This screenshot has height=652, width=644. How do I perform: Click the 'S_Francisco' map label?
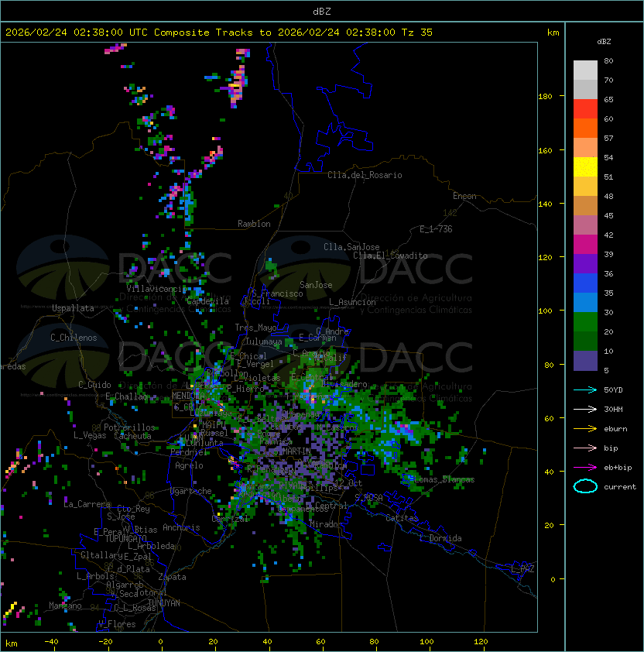point(277,293)
